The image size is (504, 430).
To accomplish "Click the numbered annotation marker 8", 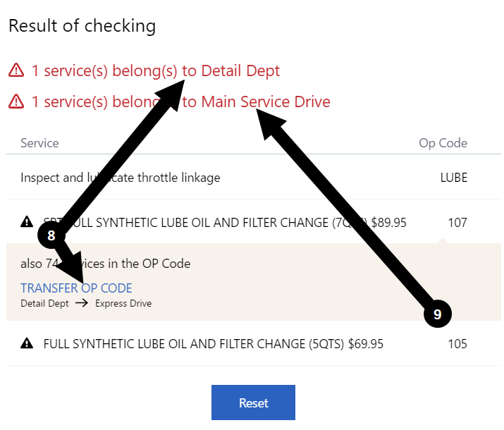I will tap(51, 236).
